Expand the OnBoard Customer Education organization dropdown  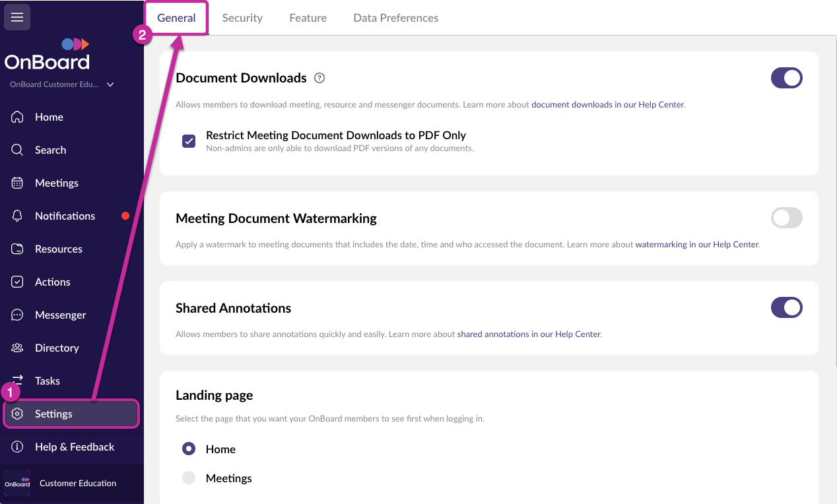click(110, 84)
